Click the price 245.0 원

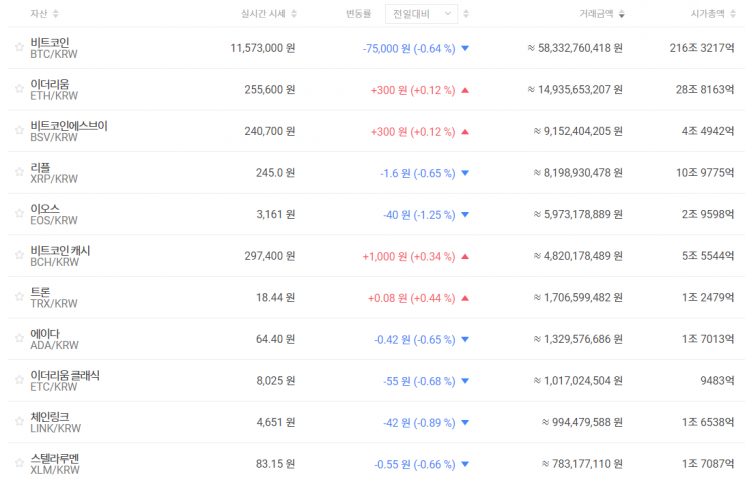pyautogui.click(x=276, y=173)
